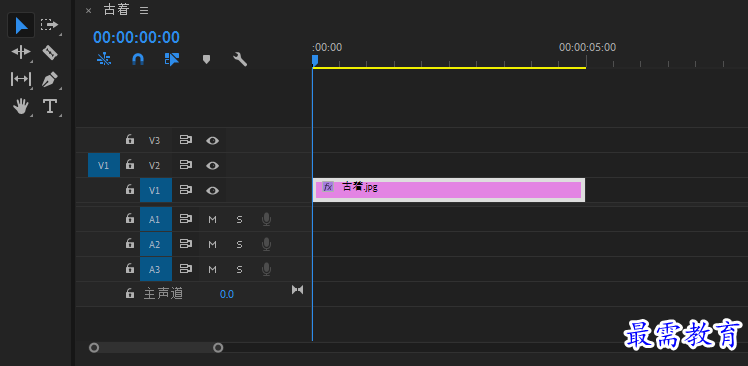The width and height of the screenshot is (748, 366).
Task: Toggle lock on 主声道 master track
Action: (x=129, y=293)
